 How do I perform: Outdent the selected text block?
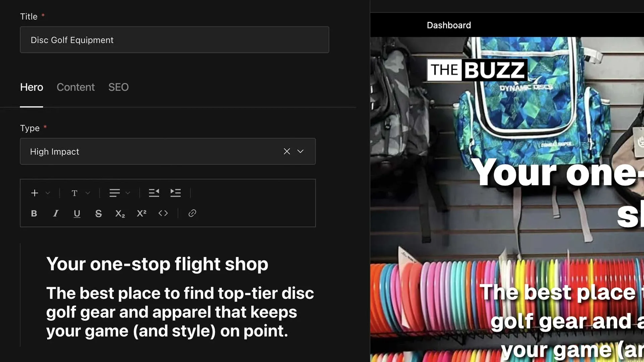[154, 193]
